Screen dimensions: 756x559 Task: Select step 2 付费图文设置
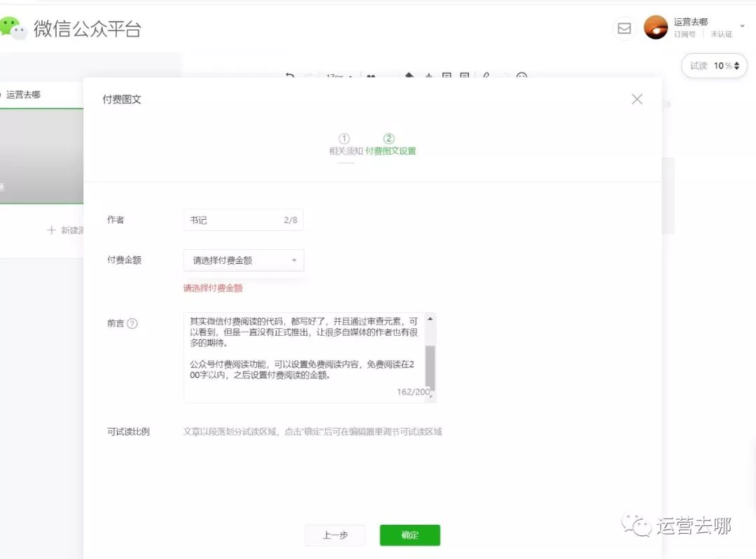390,145
